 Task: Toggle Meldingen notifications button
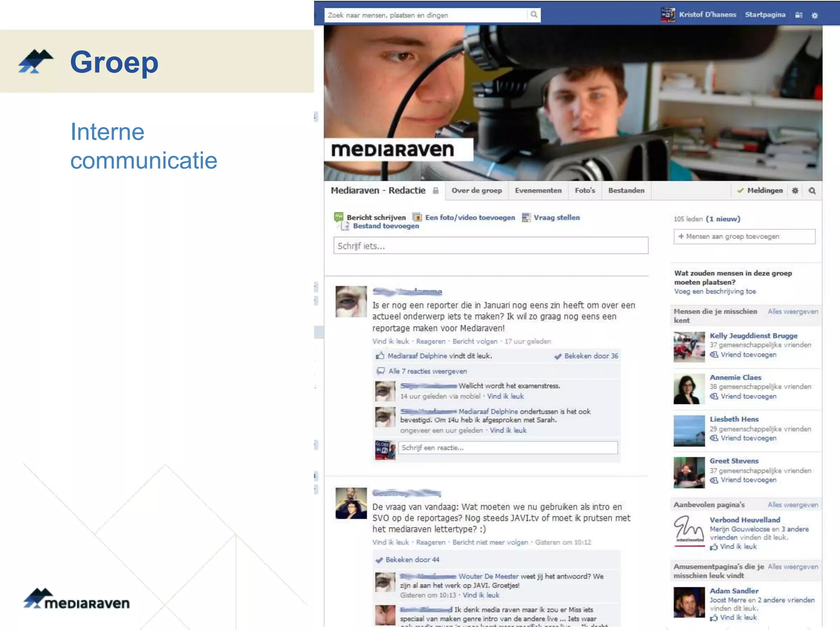760,190
